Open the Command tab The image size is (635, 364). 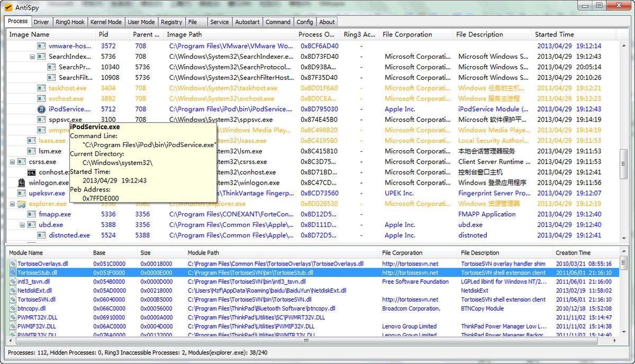coord(278,22)
